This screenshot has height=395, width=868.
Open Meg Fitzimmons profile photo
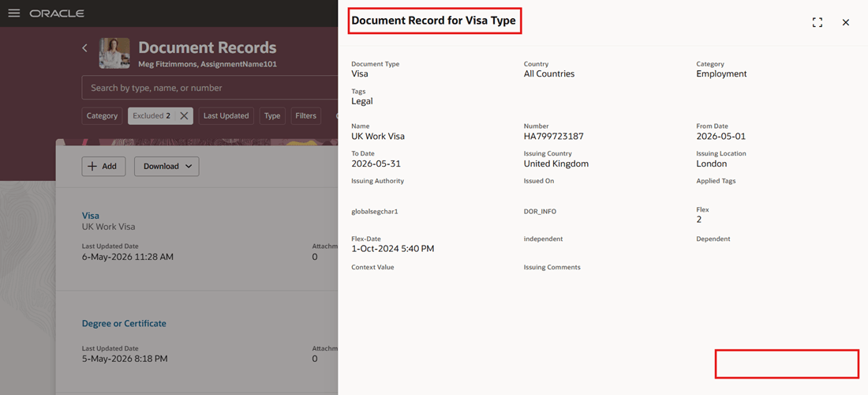114,53
